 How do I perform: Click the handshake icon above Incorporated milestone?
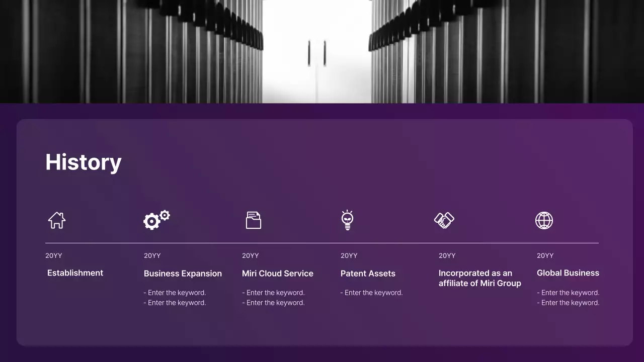(x=444, y=220)
